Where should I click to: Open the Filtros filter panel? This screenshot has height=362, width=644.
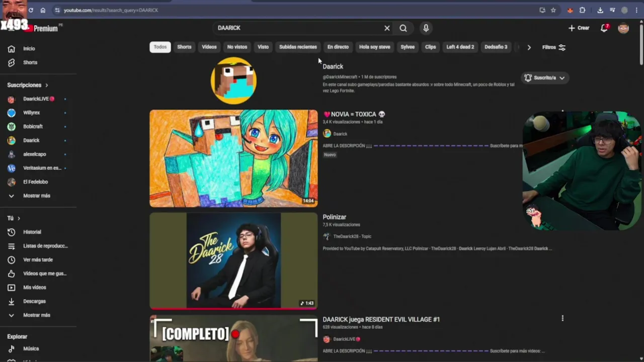553,47
